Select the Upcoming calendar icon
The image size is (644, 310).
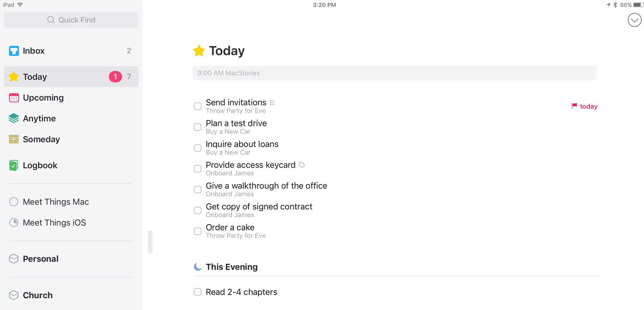[14, 98]
